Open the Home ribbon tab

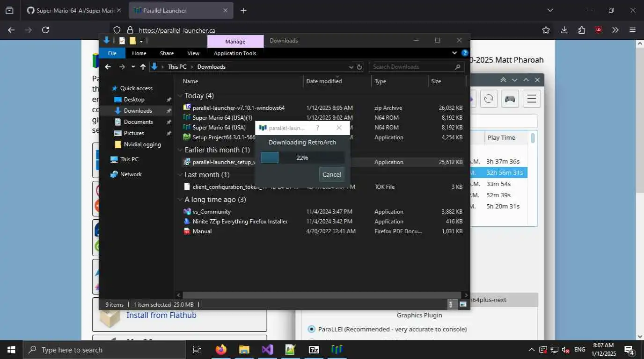139,53
